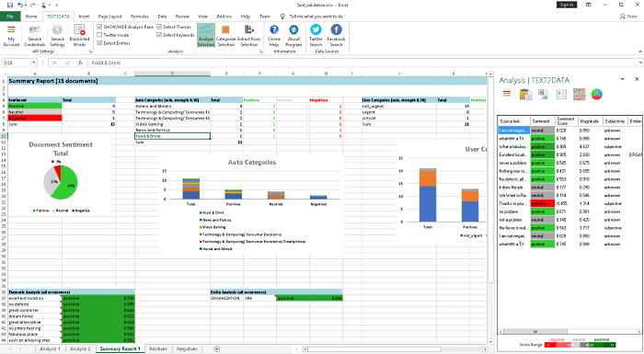The height and width of the screenshot is (354, 644).
Task: Click Categorize Selection
Action: (x=225, y=35)
